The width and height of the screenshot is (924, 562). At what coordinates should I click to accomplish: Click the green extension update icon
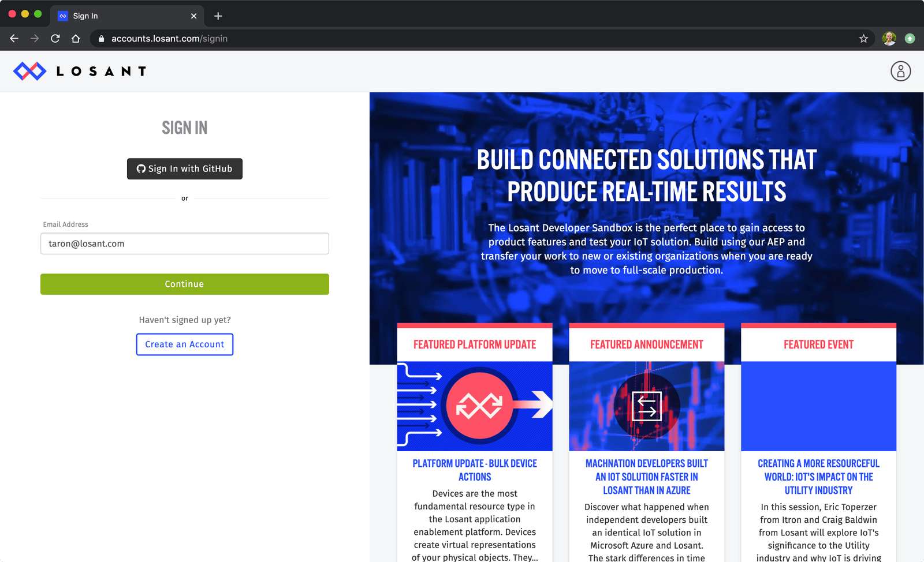910,39
